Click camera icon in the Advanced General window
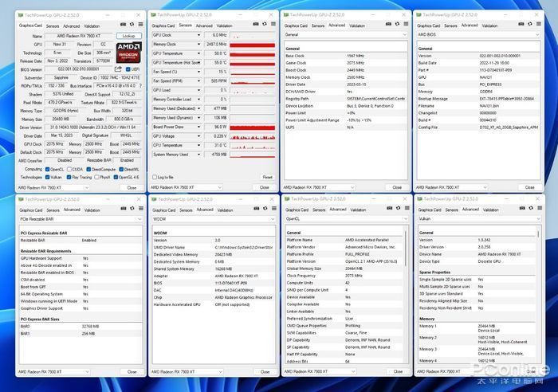Image resolution: width=558 pixels, height=392 pixels. coord(389,24)
